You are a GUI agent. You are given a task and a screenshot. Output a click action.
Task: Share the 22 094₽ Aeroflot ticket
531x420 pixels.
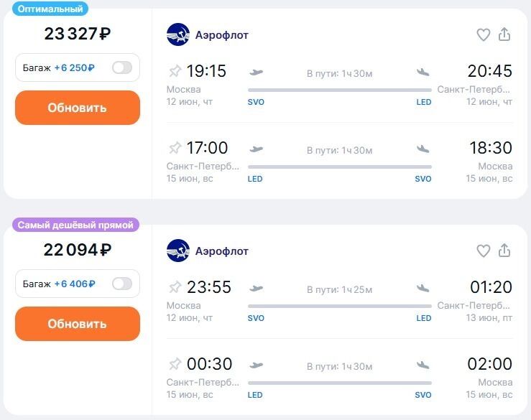pos(504,251)
